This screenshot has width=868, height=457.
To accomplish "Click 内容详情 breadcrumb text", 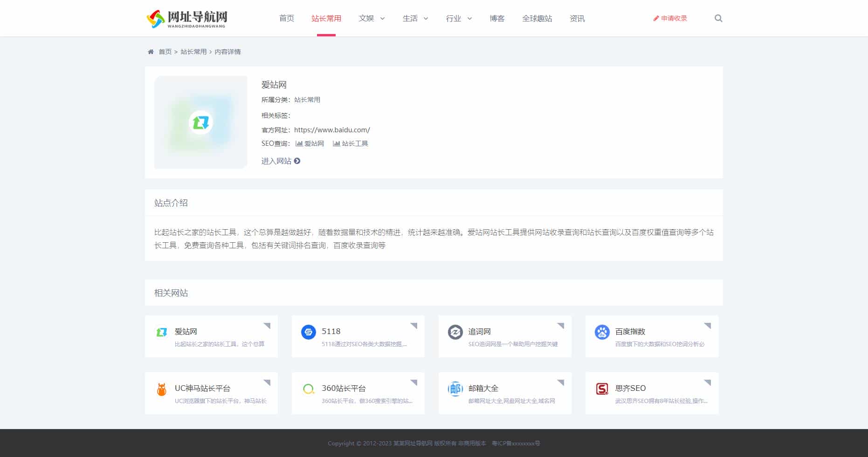I will [x=227, y=52].
